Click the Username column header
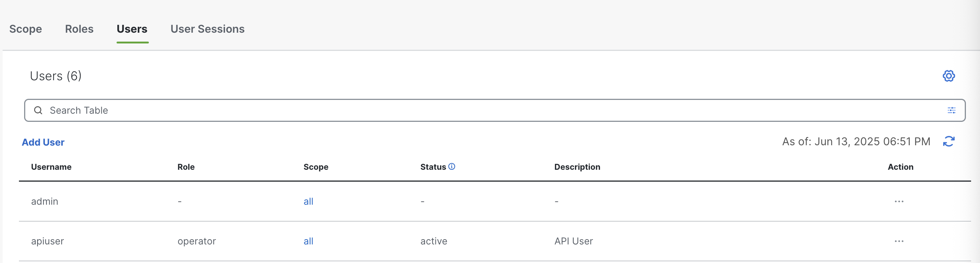The width and height of the screenshot is (980, 263). [x=51, y=167]
